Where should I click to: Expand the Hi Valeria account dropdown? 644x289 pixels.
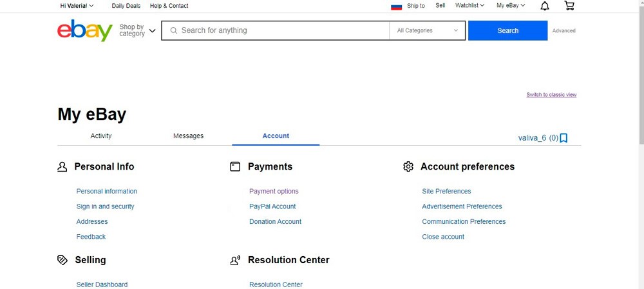pos(77,6)
